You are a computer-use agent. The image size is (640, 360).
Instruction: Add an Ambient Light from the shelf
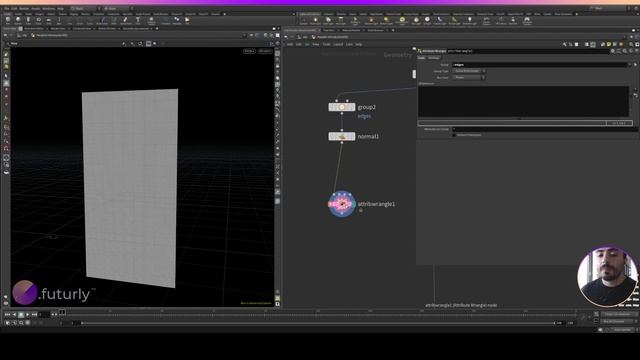point(469,20)
